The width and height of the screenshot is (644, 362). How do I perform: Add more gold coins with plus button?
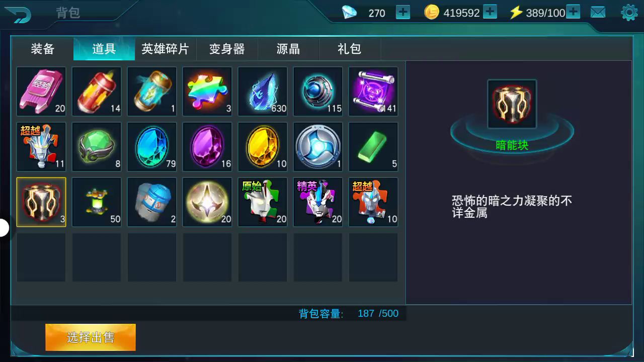pyautogui.click(x=490, y=12)
